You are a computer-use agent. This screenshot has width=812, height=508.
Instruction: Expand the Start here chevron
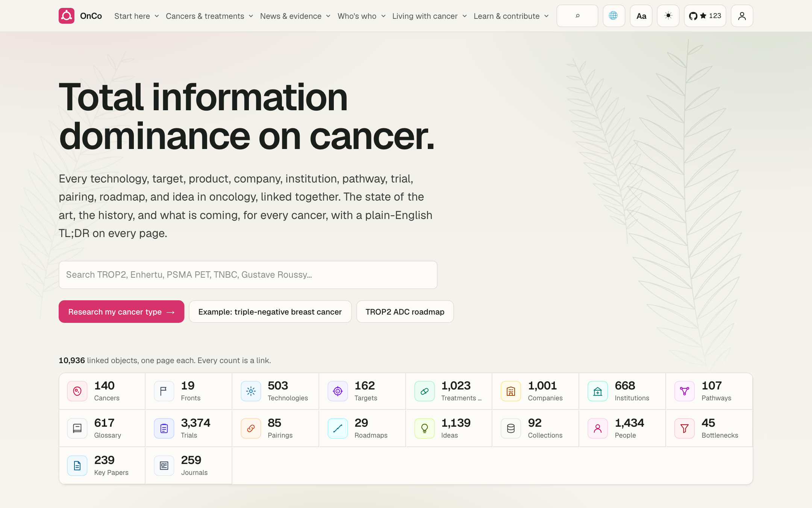click(x=157, y=16)
